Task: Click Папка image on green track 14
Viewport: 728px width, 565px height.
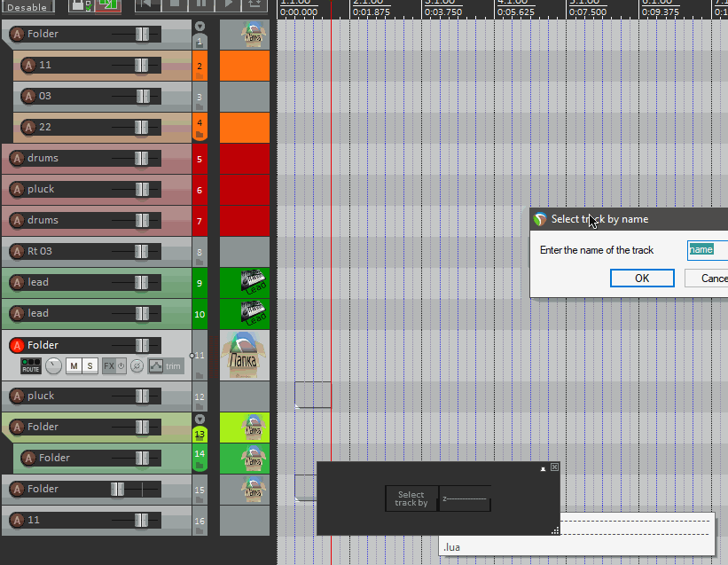Action: click(x=253, y=459)
